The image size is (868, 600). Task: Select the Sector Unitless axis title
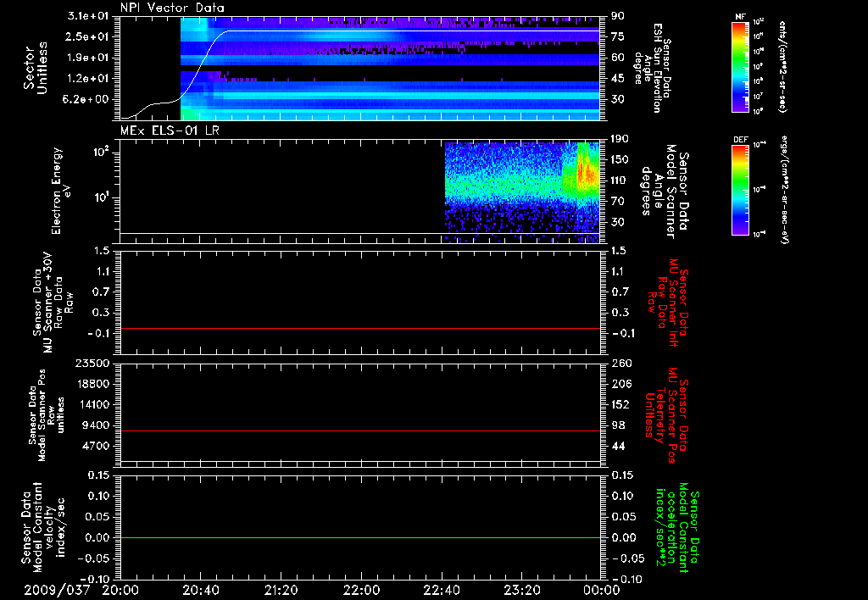tap(35, 68)
